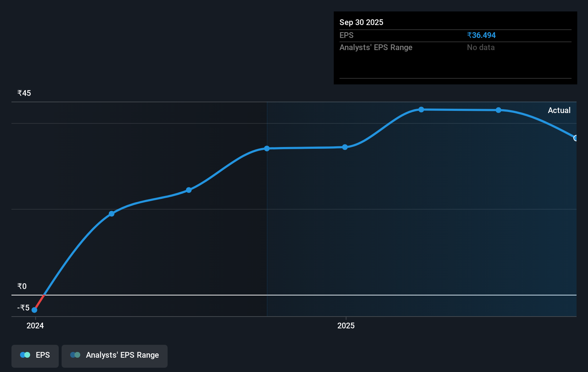Click the final EPS data point on right edge
This screenshot has height=372, width=588.
(575, 138)
